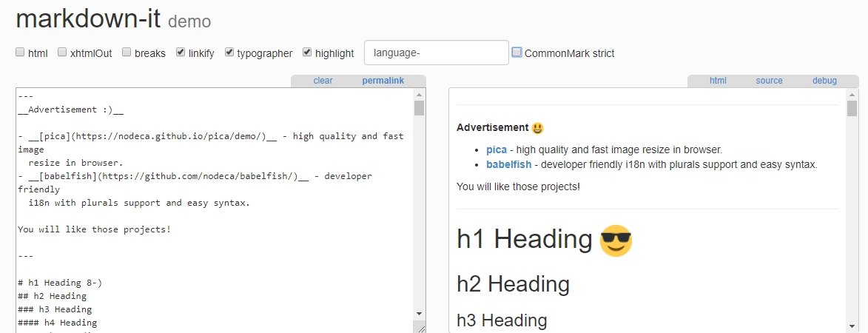The image size is (868, 333).
Task: Click the source textarea scroll up arrow
Action: [419, 95]
